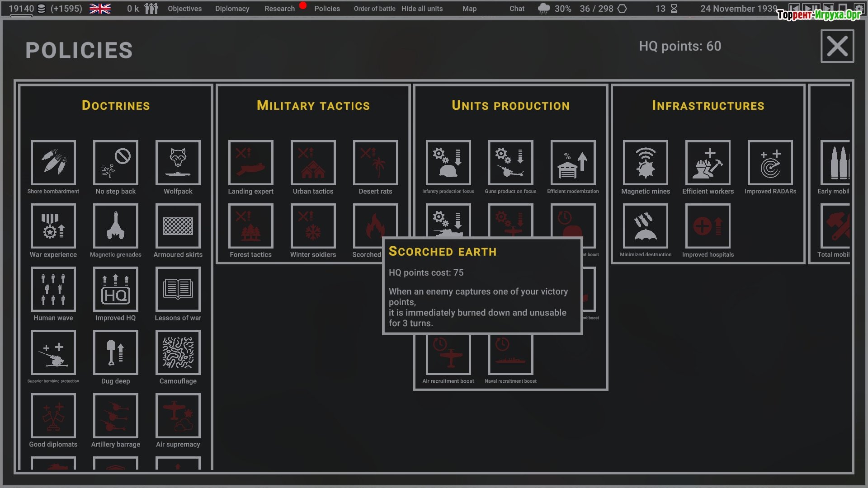Pick the Infantry production focus icon
Viewport: 868px width, 488px height.
pos(448,163)
